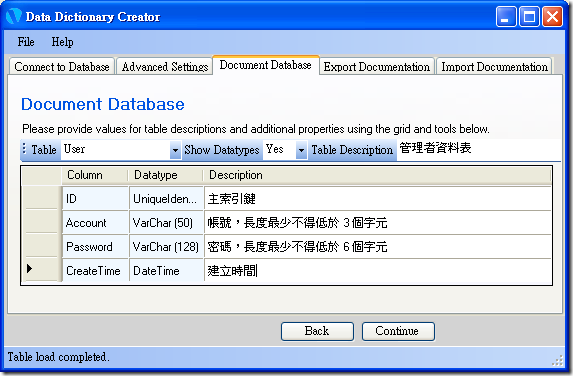Click the row header for Account row

[x=41, y=222]
